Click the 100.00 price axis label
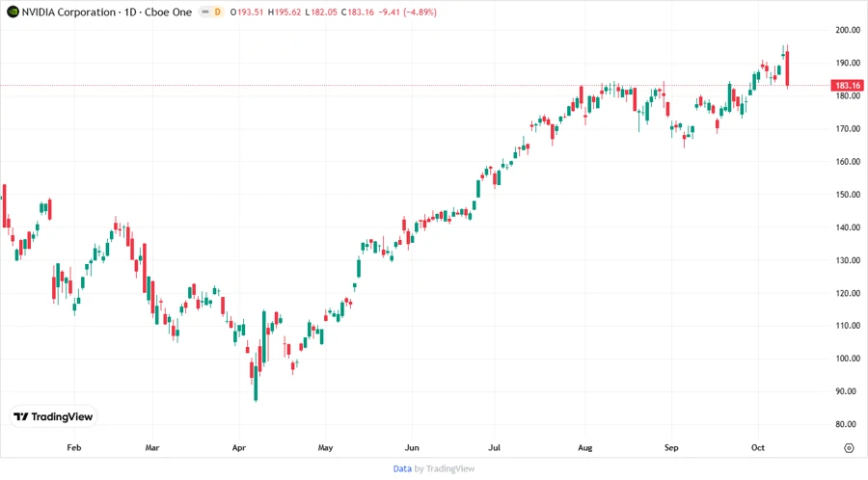The width and height of the screenshot is (868, 480). point(848,359)
